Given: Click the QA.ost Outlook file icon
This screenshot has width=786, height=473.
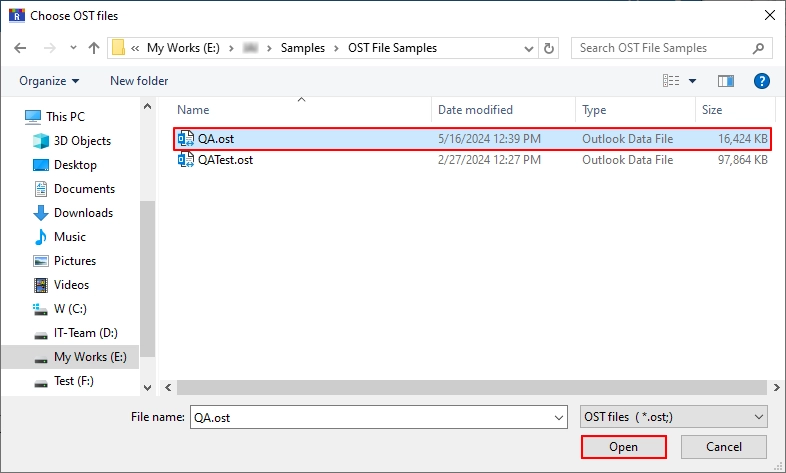Looking at the screenshot, I should pos(186,139).
